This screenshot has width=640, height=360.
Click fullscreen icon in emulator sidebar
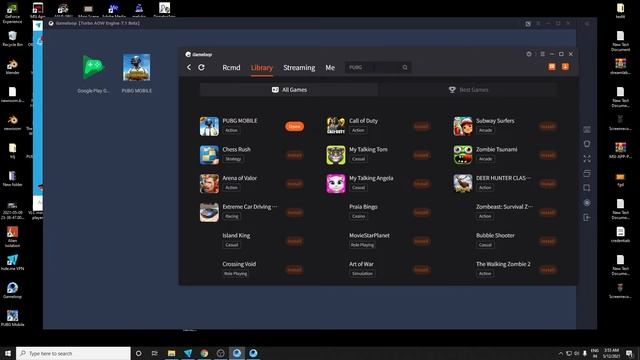587,159
